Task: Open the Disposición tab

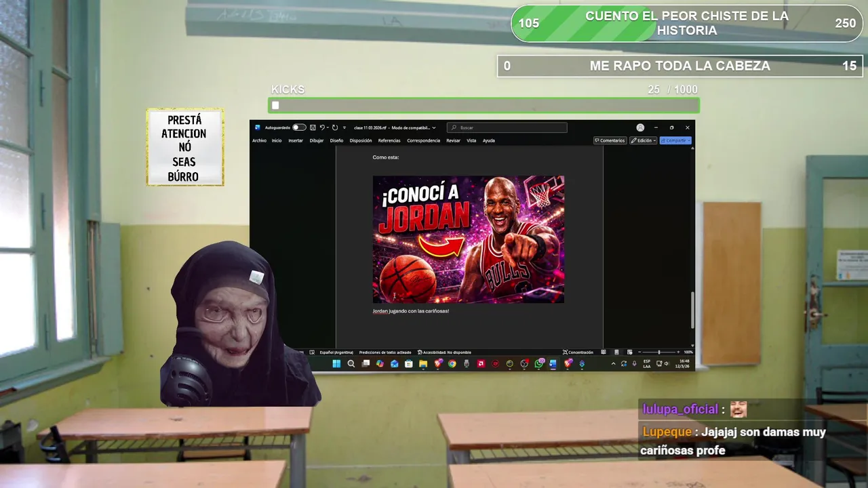Action: point(361,140)
